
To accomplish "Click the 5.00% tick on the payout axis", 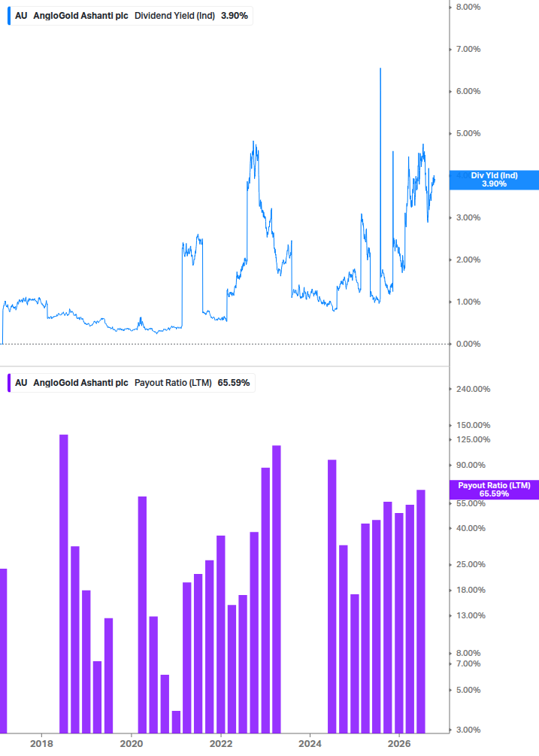I will (x=468, y=690).
